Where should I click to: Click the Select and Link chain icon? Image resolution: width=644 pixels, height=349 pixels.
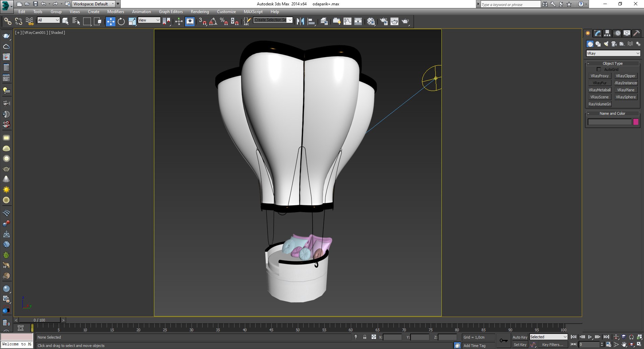pyautogui.click(x=7, y=21)
